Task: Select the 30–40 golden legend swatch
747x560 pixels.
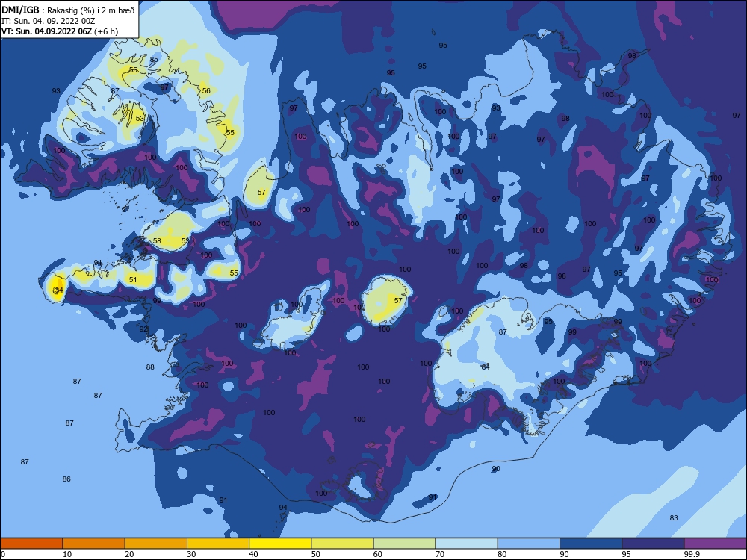Action: click(218, 544)
